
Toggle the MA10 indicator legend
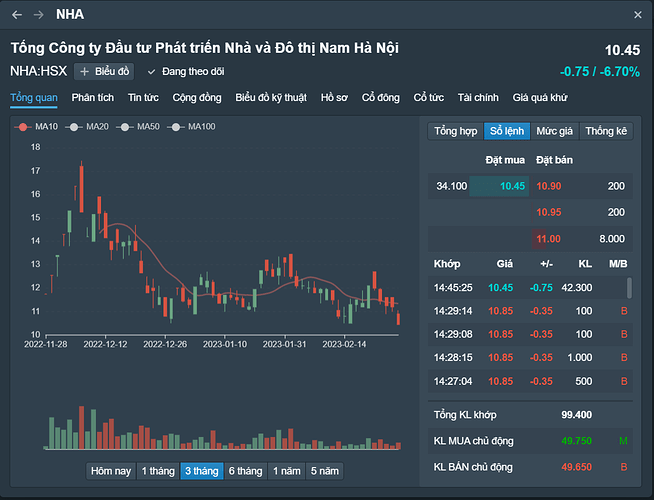click(40, 127)
